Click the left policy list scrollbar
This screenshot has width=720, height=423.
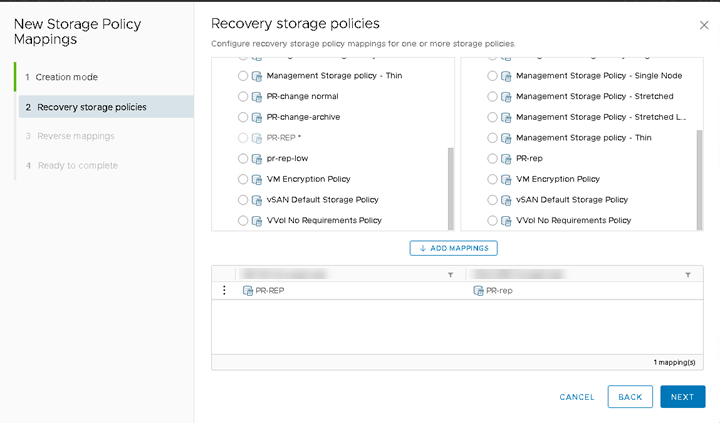pos(450,188)
